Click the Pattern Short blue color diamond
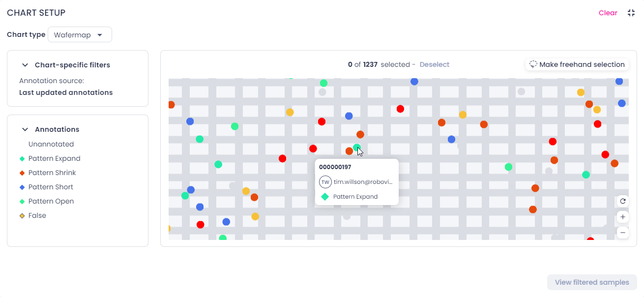 click(x=22, y=187)
